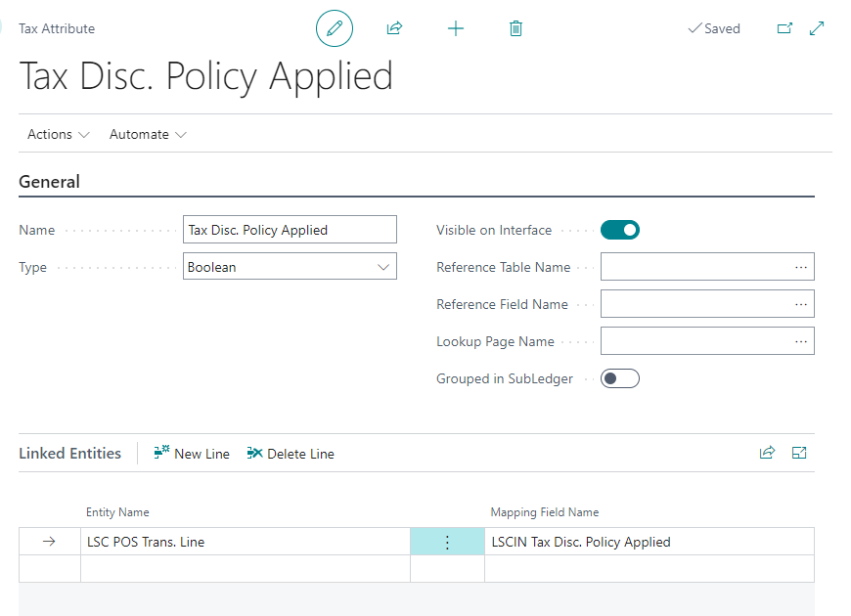Click the share icon in header
851x616 pixels.
(x=394, y=28)
